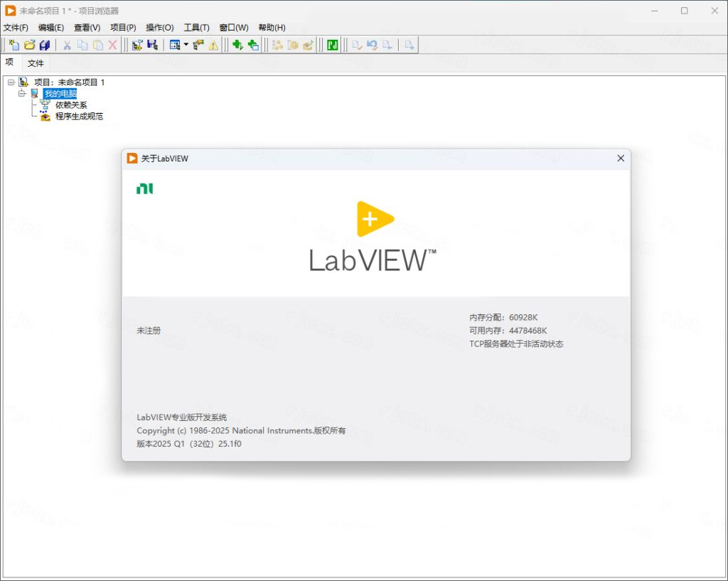Click the green add-item arrow toolbar icon

tap(237, 45)
